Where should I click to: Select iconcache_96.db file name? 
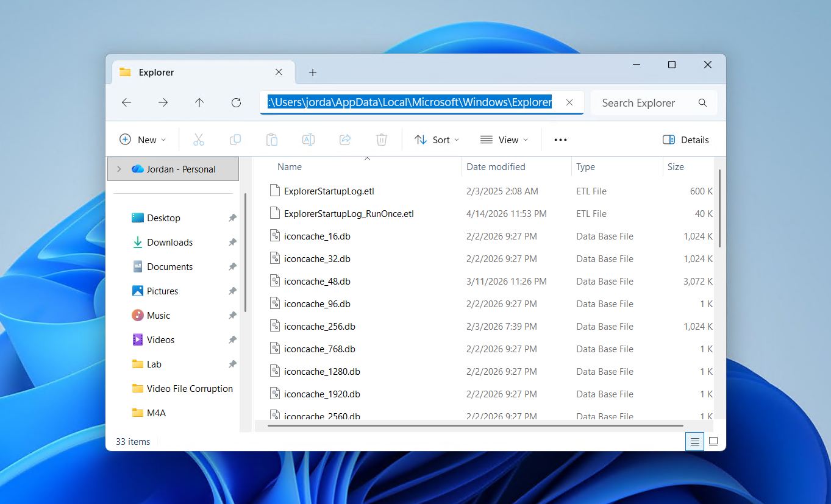(x=317, y=303)
